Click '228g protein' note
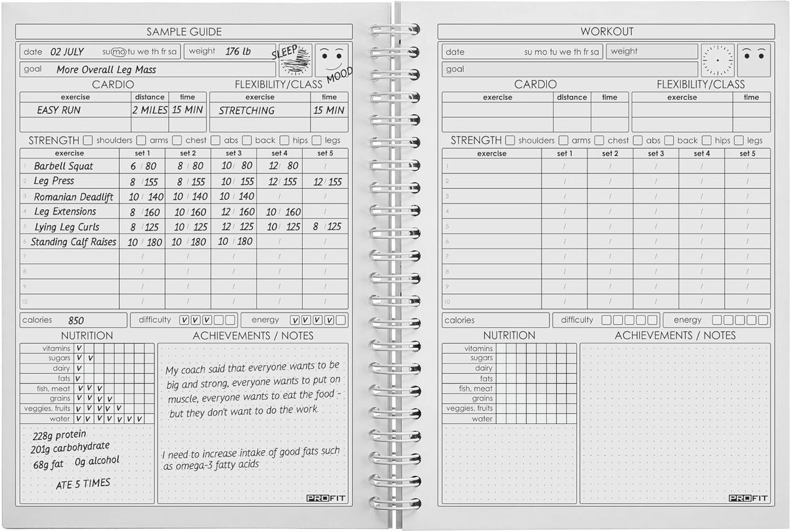Screen dimensions: 791x532 59,435
